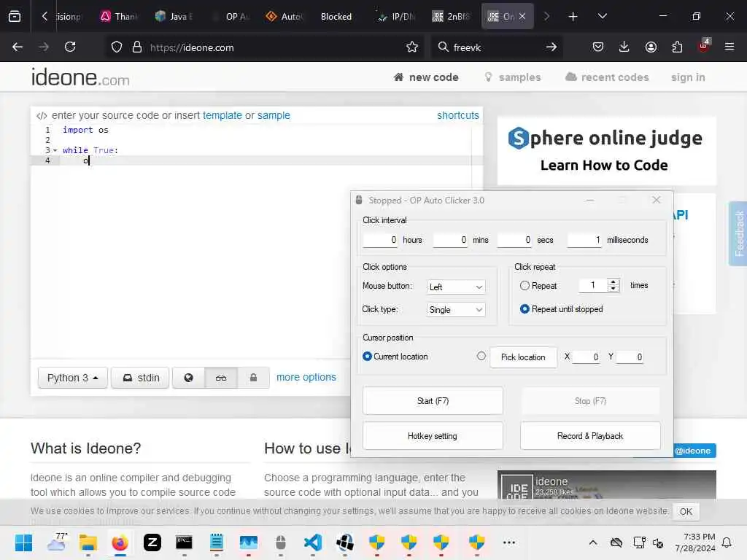
Task: Insert the code template link
Action: click(x=222, y=115)
